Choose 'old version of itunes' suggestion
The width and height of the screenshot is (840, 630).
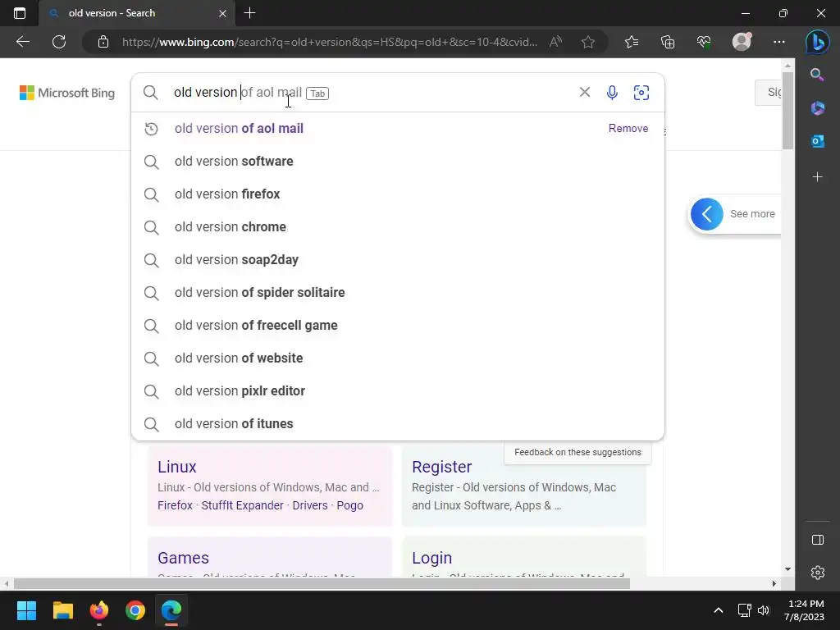(x=398, y=424)
